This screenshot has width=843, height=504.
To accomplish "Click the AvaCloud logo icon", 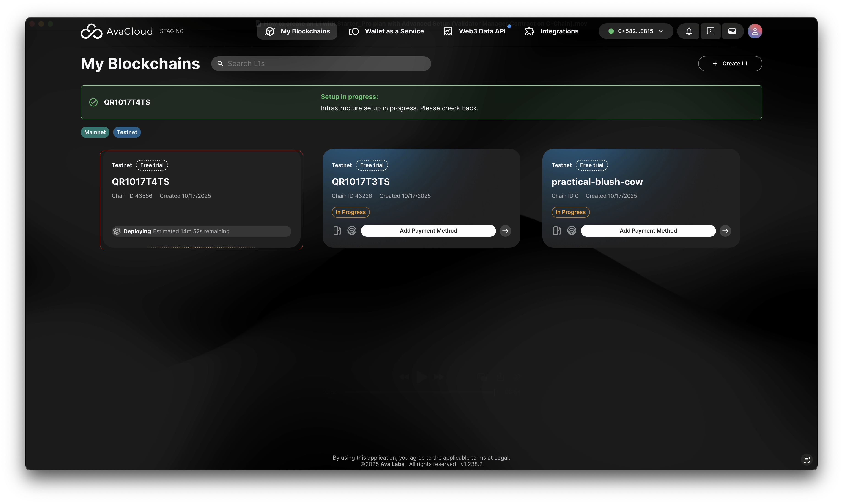I will coord(91,31).
